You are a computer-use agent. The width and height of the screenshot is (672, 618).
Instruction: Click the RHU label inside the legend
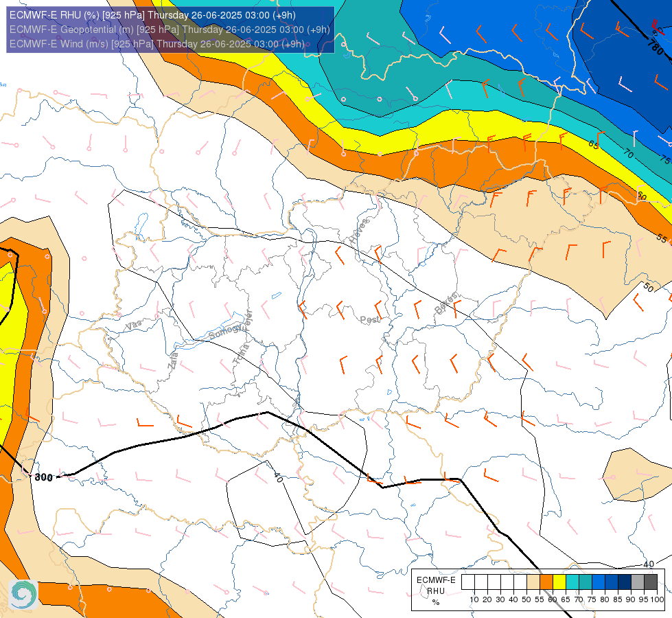click(x=436, y=591)
